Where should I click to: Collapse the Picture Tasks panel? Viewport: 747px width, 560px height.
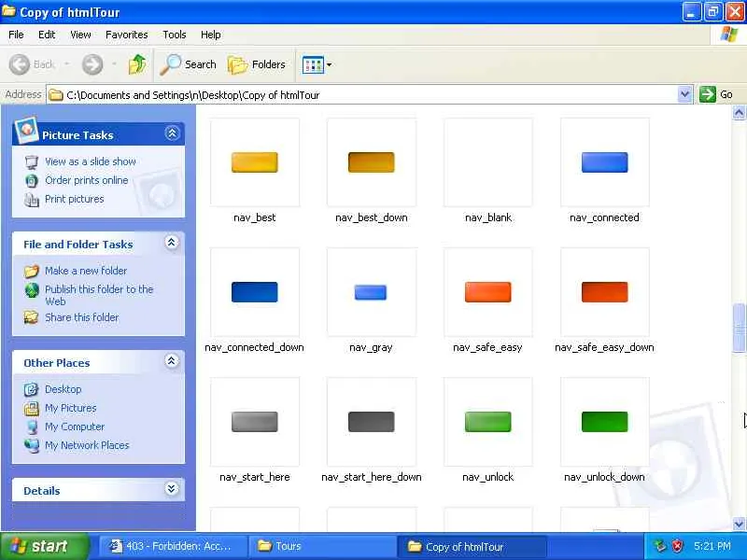click(x=172, y=133)
